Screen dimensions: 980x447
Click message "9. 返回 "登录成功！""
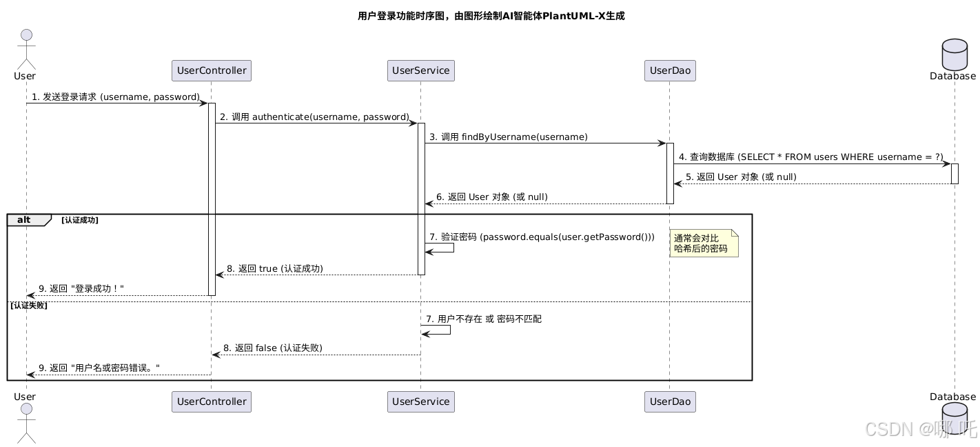(x=81, y=289)
